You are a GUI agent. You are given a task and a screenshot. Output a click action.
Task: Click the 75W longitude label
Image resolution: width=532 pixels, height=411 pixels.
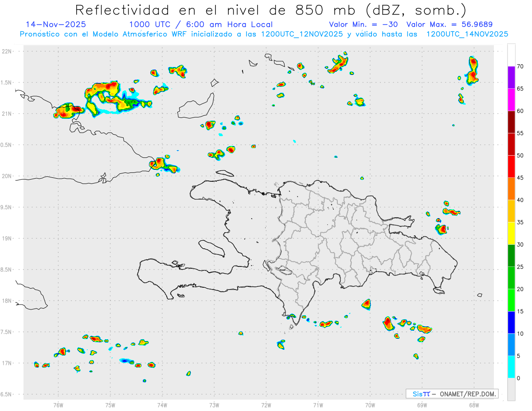[110, 404]
